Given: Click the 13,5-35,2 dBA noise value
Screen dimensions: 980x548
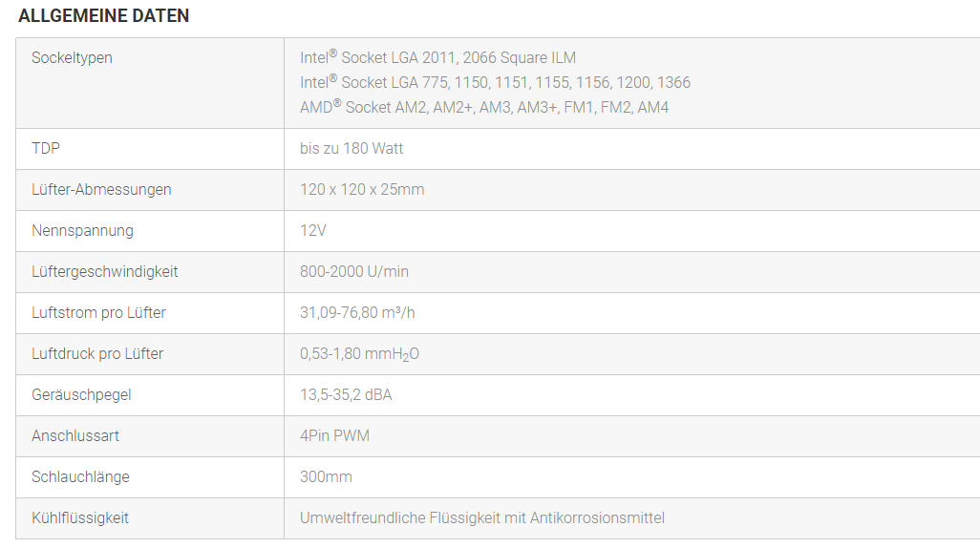Looking at the screenshot, I should click(346, 395).
